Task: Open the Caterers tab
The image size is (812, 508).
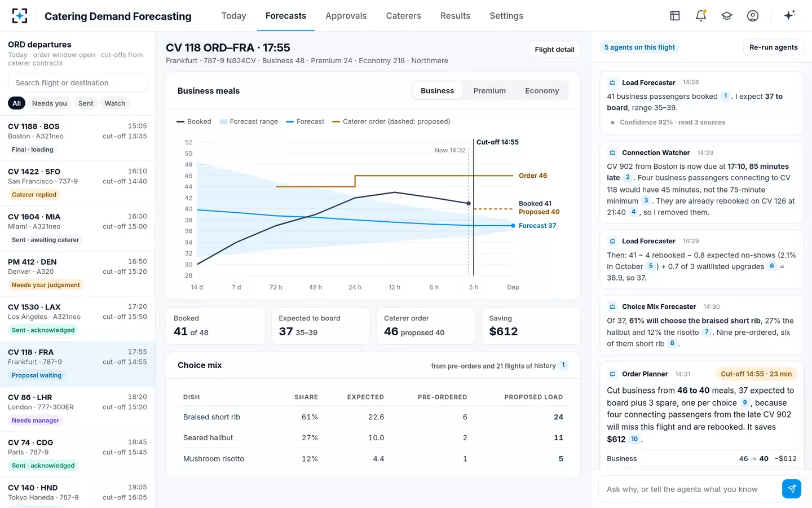Action: [404, 16]
